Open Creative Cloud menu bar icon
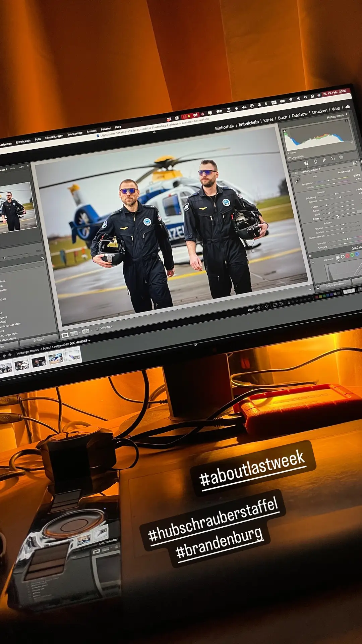 click(x=177, y=118)
